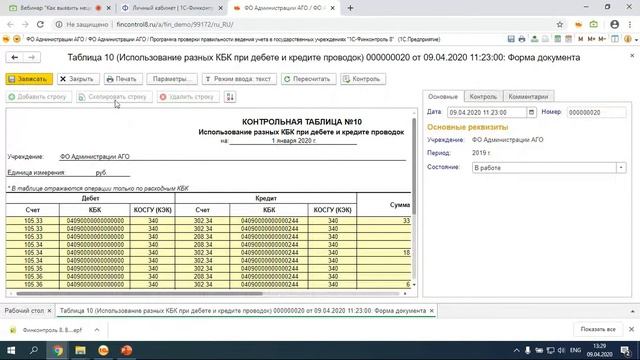Click the M memory calculator icon
640x360 pixels.
(x=580, y=39)
